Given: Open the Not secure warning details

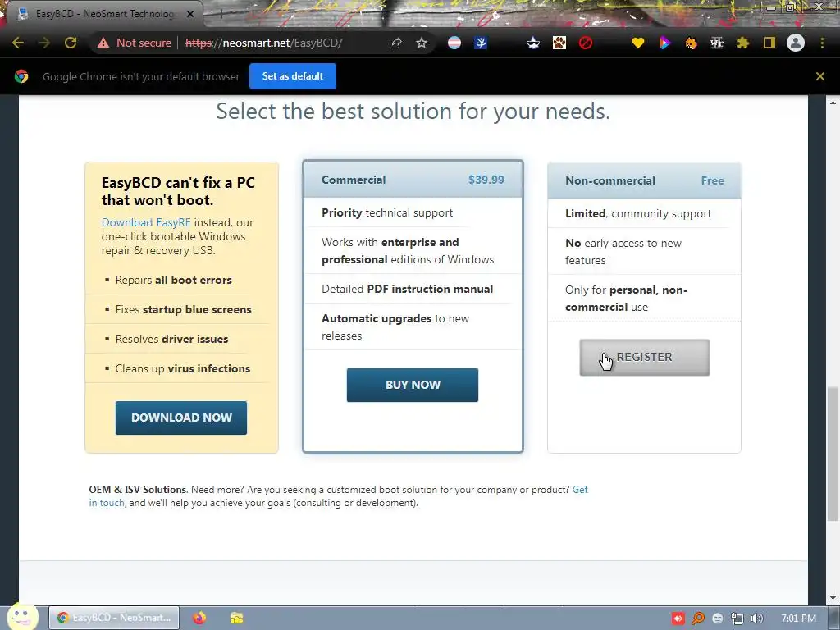Looking at the screenshot, I should 134,43.
